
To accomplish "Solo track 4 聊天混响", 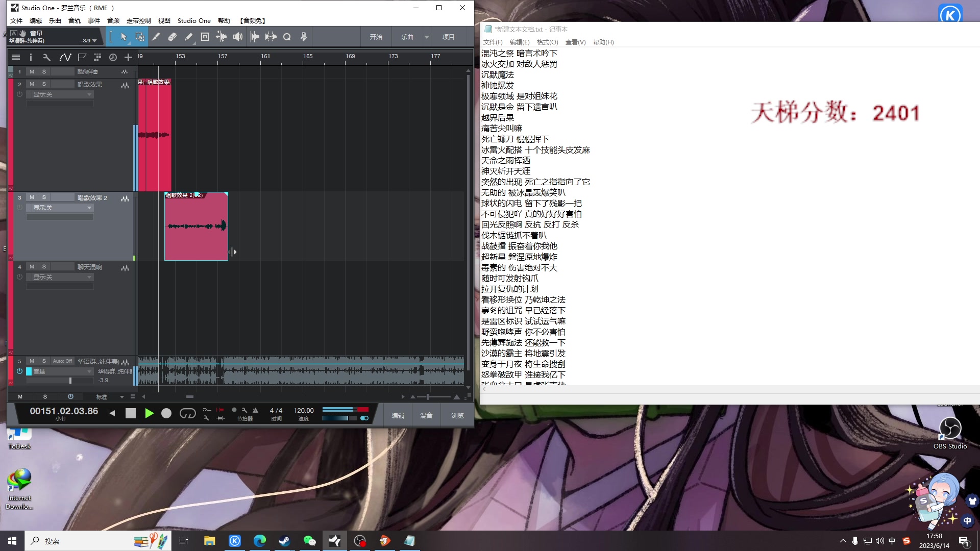I will click(x=44, y=266).
